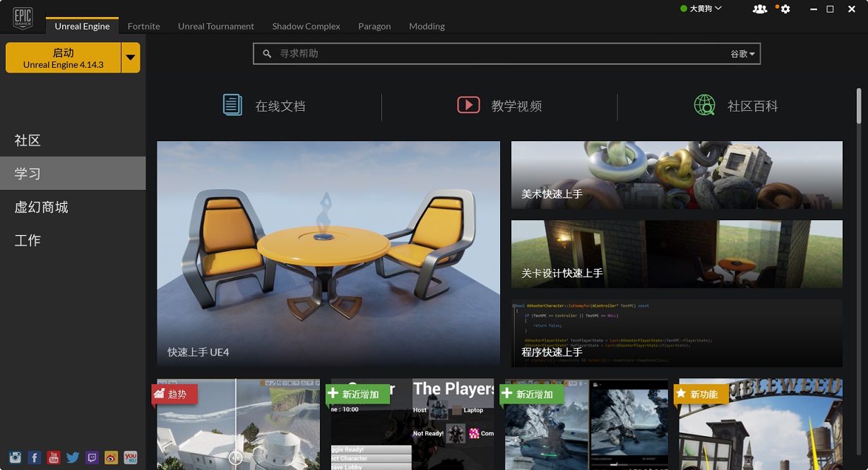Switch to Modding tab

click(x=427, y=26)
